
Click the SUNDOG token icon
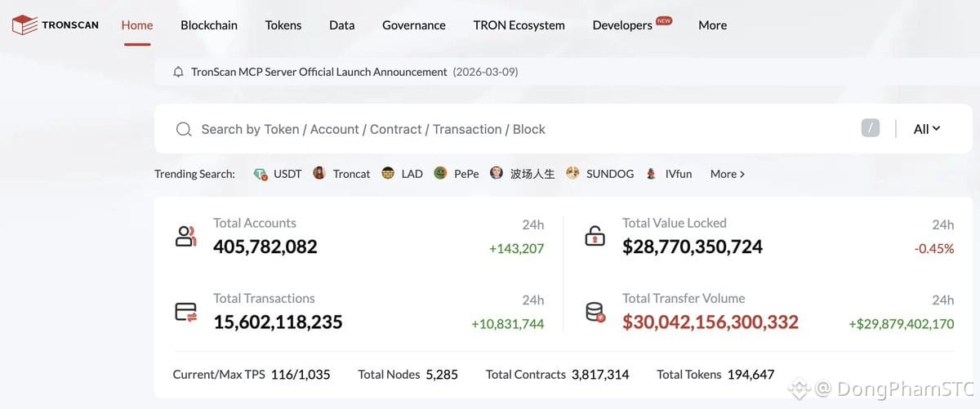572,173
